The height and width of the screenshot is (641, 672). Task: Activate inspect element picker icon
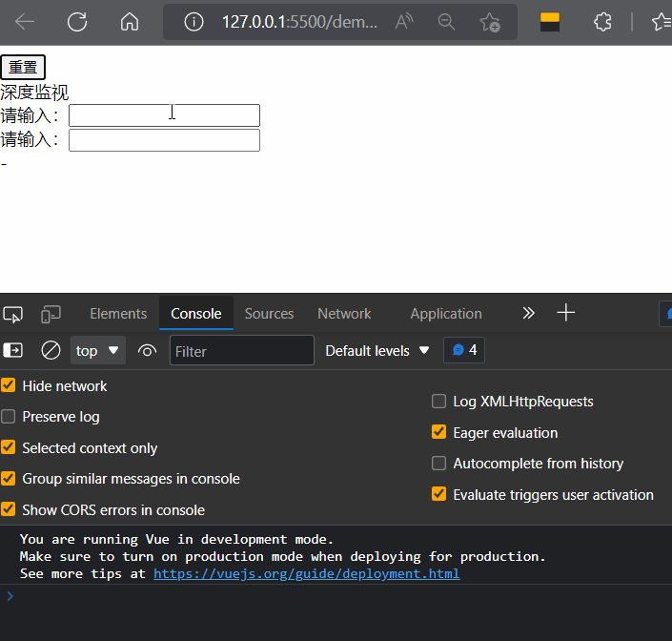pos(13,314)
